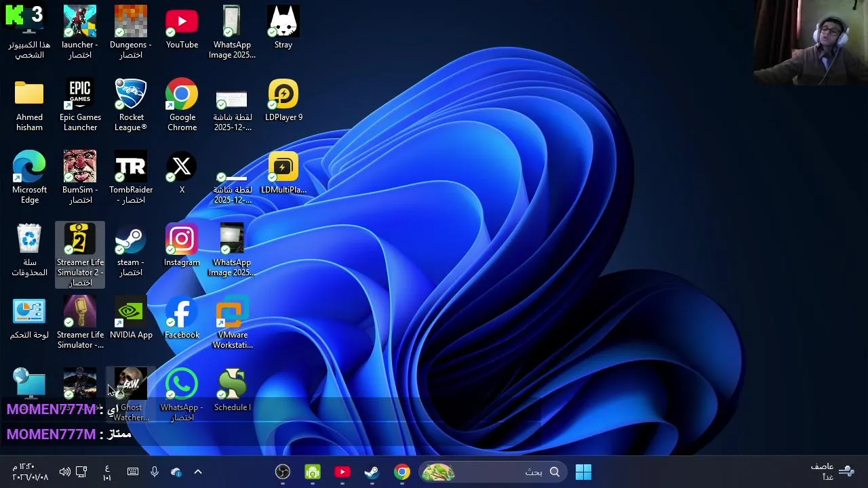Open Steam from the taskbar
The height and width of the screenshot is (488, 868).
click(372, 472)
